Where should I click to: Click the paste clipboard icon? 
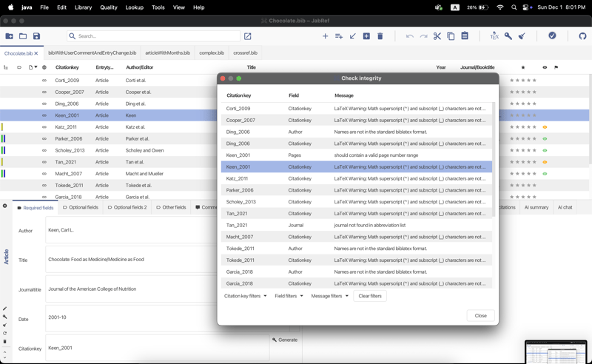(465, 36)
